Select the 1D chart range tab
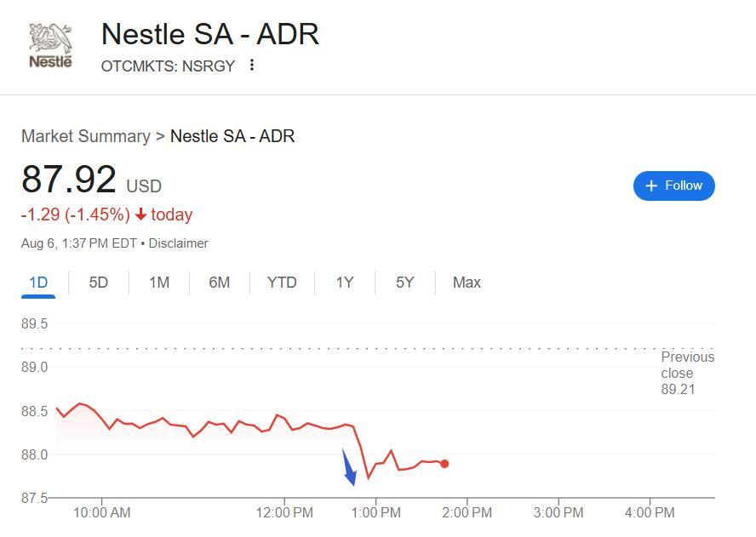This screenshot has width=756, height=537. tap(38, 283)
